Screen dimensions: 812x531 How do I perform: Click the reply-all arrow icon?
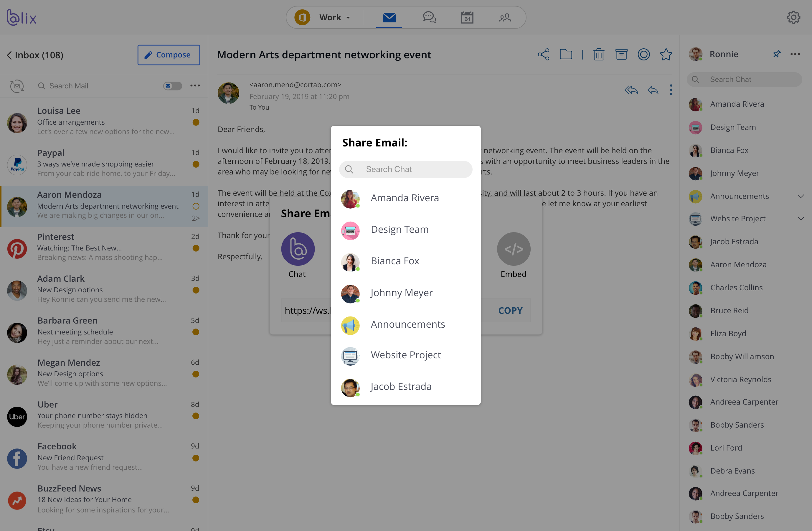[x=631, y=90]
